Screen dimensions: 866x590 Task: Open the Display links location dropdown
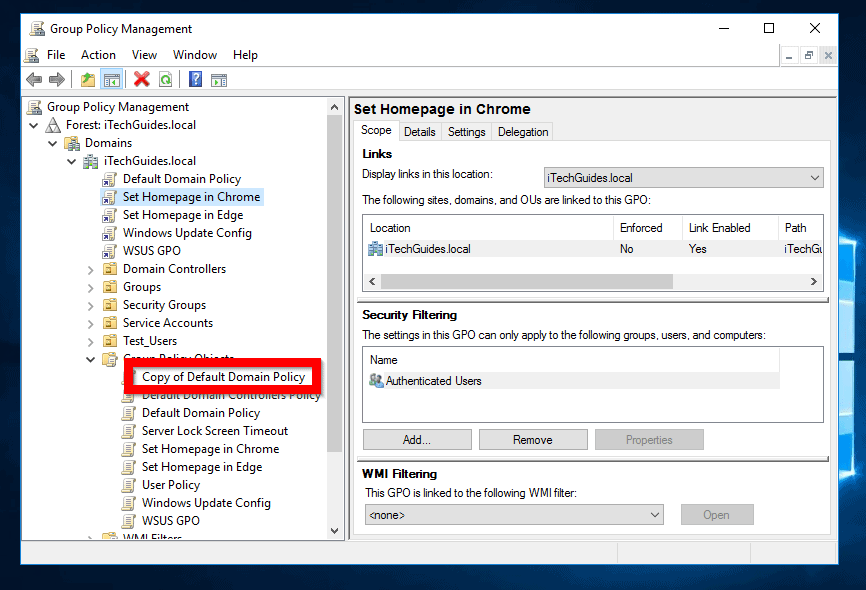click(x=814, y=178)
